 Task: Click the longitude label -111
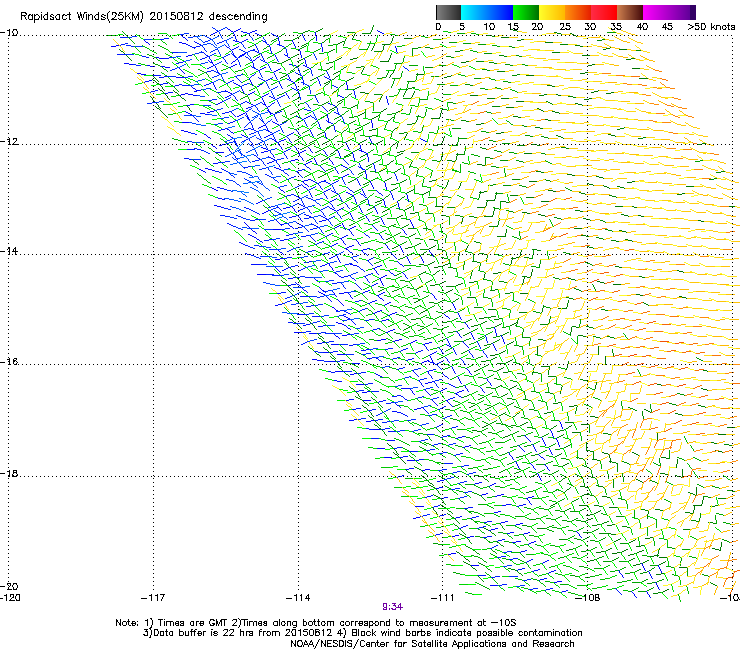point(443,598)
